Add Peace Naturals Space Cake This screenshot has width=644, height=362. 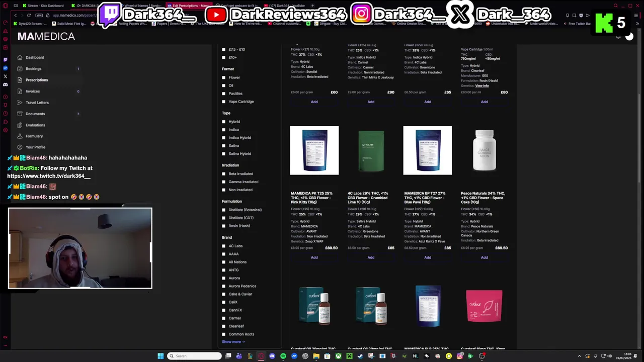pos(484,257)
